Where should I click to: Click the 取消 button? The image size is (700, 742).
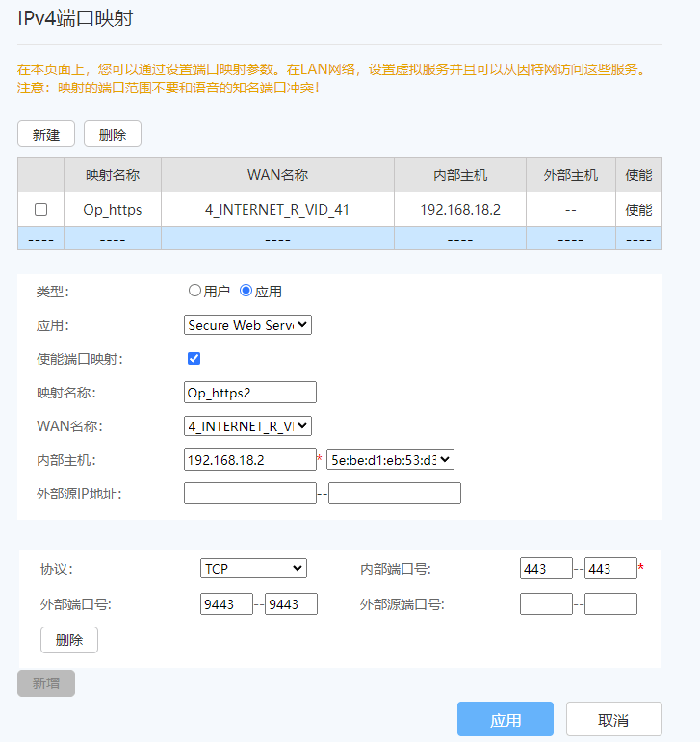pos(613,720)
